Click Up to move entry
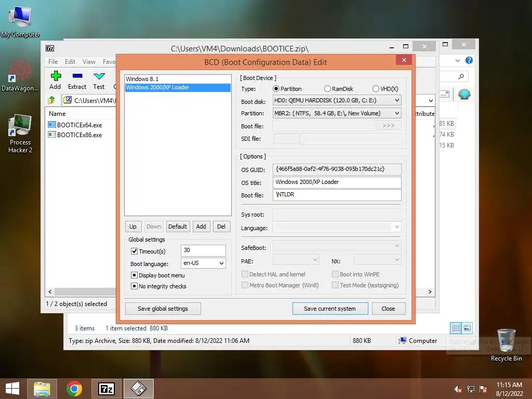This screenshot has width=532, height=399. tap(133, 227)
